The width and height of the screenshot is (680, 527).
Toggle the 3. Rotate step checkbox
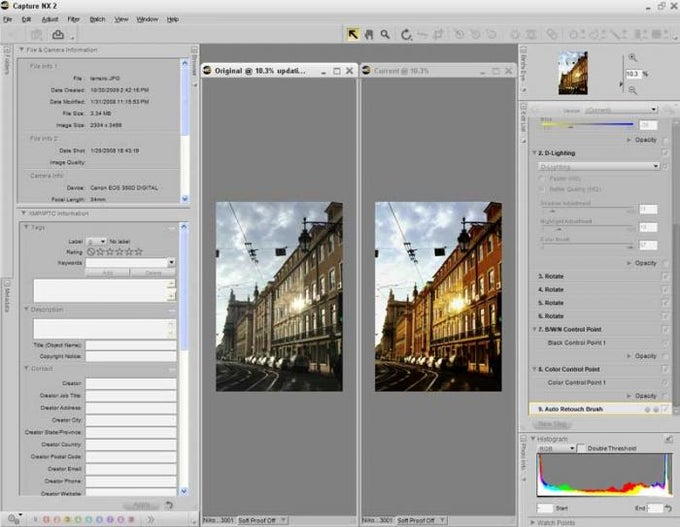click(x=665, y=276)
